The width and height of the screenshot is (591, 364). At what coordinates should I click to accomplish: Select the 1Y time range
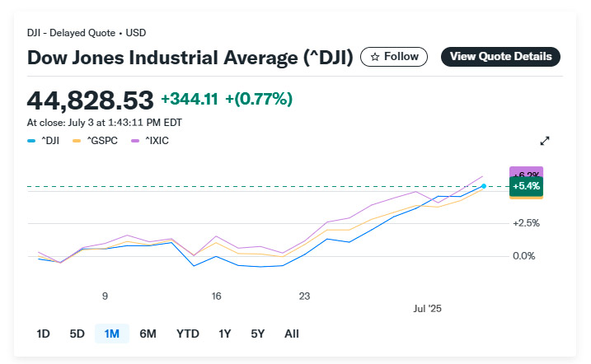tap(224, 334)
